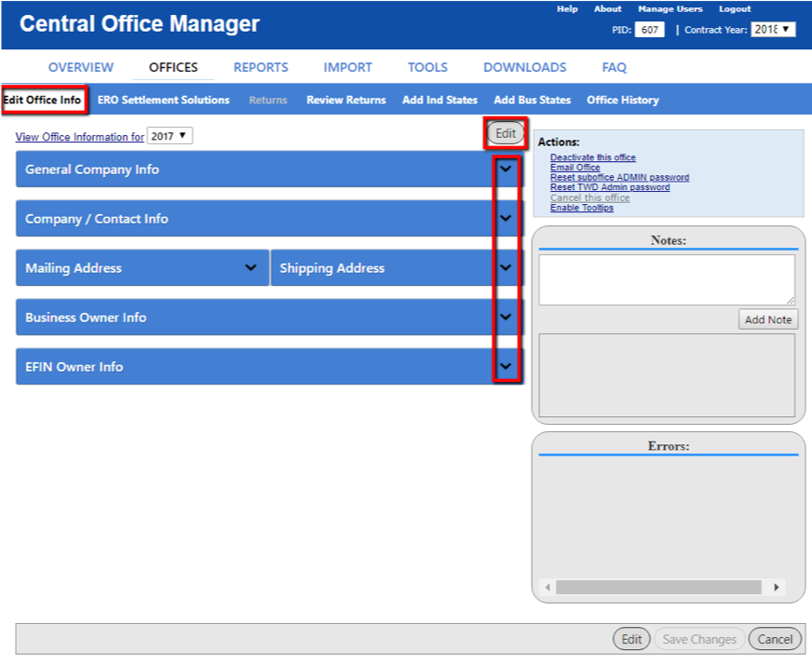Click the Deactivate this office link

[592, 156]
